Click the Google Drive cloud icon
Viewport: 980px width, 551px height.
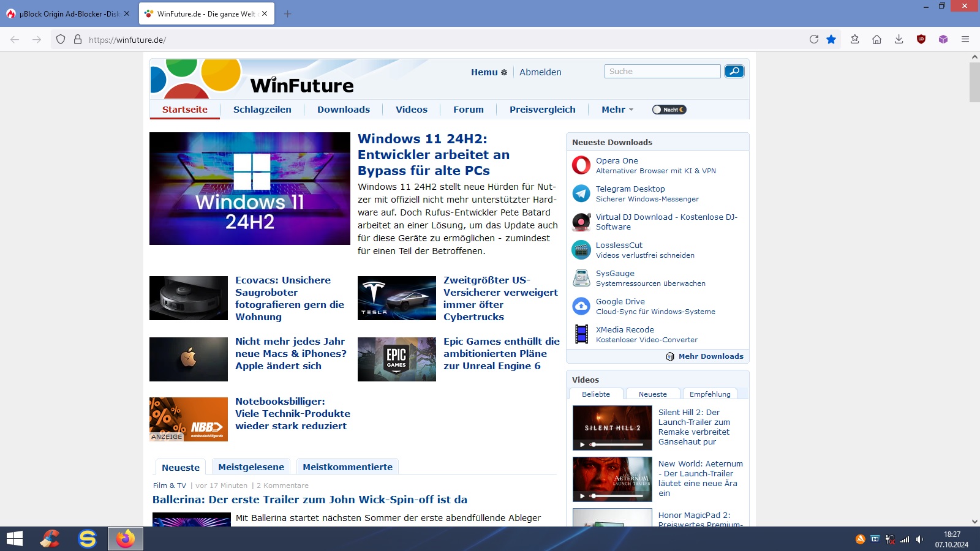coord(581,306)
